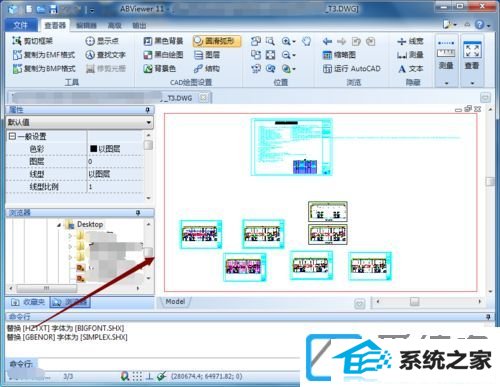The height and width of the screenshot is (387, 500).
Task: Click the text icon with letter A
Action: coord(402,69)
